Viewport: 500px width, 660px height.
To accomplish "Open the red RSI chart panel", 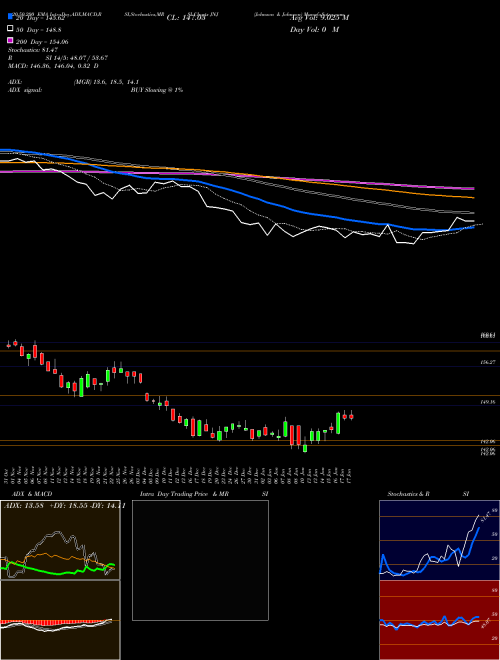I will [439, 620].
